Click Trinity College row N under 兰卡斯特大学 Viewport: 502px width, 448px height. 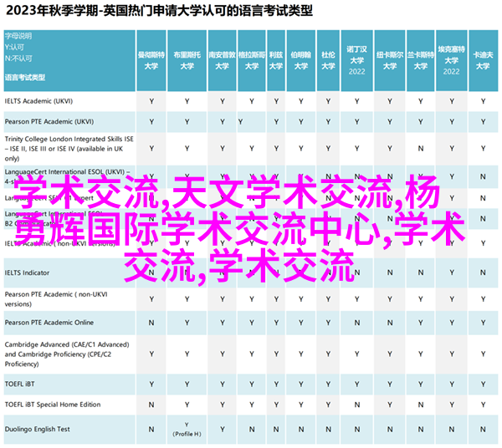pos(421,149)
